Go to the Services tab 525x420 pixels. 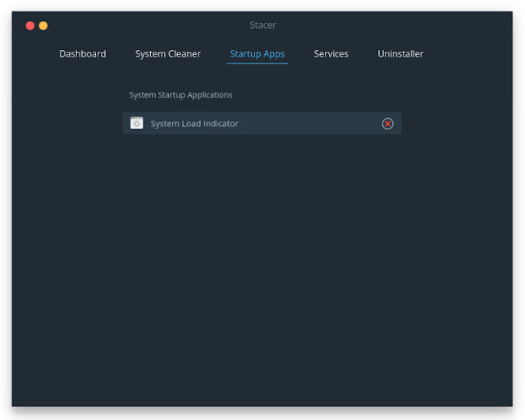pyautogui.click(x=331, y=54)
